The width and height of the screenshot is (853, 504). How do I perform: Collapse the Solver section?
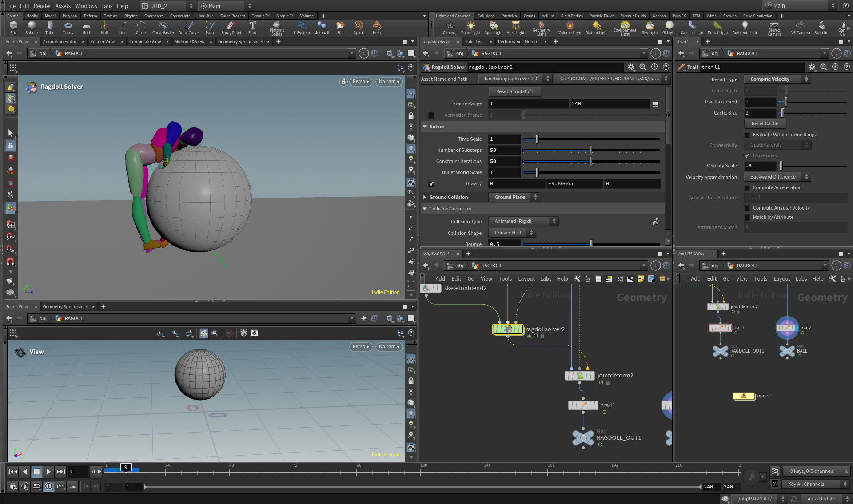(425, 127)
